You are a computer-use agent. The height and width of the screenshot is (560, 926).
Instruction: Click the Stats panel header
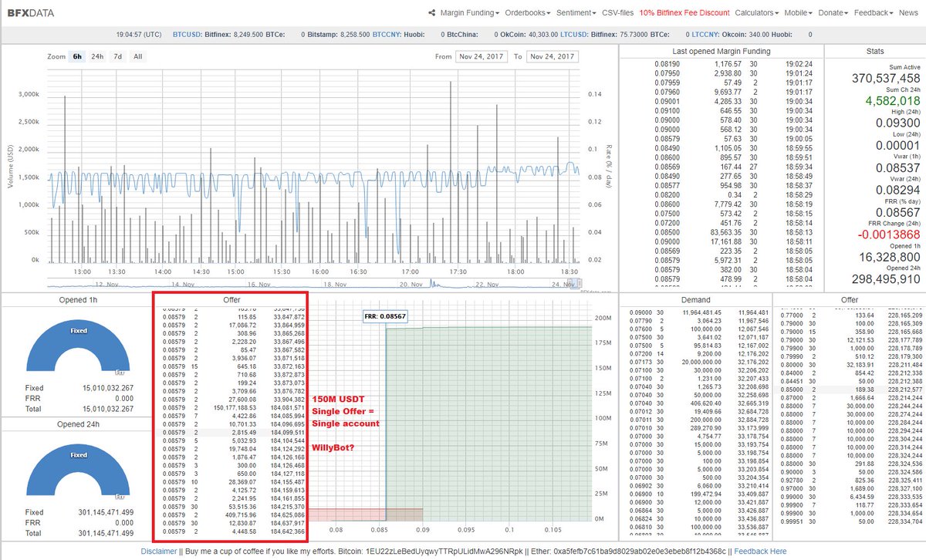(x=875, y=51)
